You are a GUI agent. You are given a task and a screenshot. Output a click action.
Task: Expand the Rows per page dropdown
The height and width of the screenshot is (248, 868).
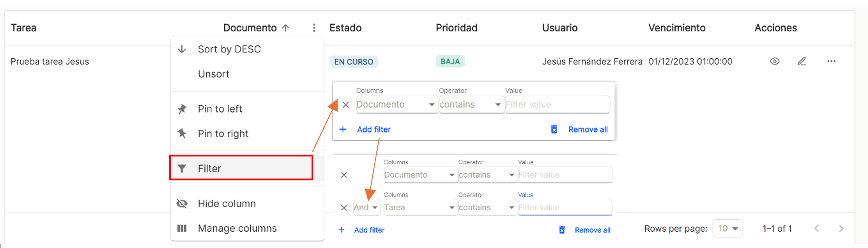tap(728, 229)
